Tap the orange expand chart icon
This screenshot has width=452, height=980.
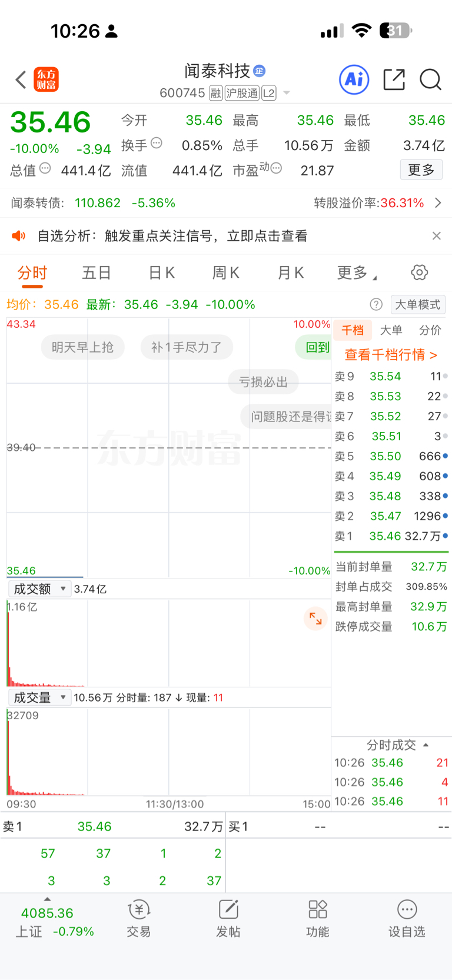[x=315, y=619]
